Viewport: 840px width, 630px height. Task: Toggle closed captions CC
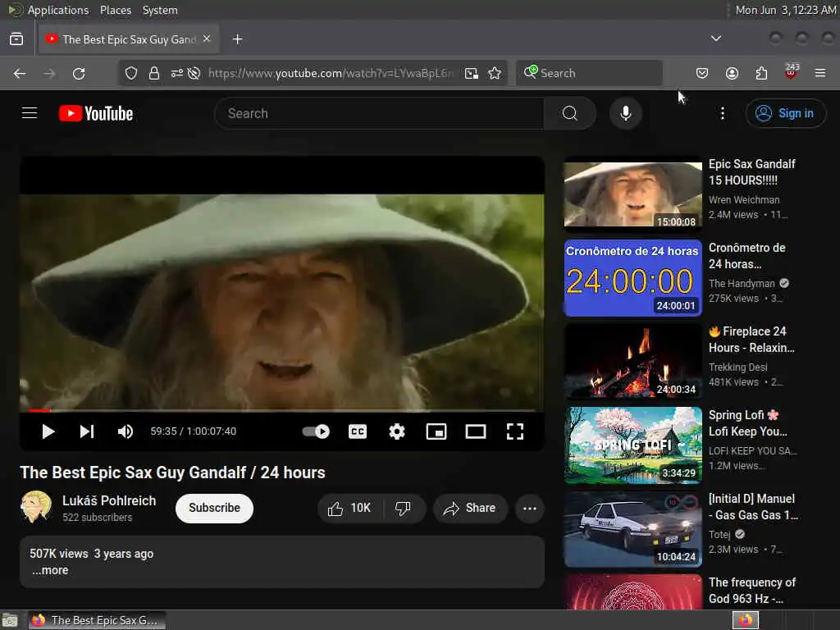358,431
